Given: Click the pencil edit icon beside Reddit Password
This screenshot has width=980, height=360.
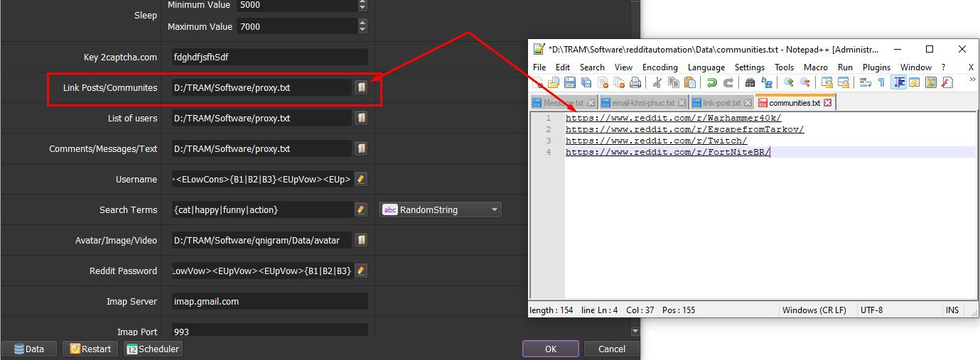Looking at the screenshot, I should (x=361, y=271).
